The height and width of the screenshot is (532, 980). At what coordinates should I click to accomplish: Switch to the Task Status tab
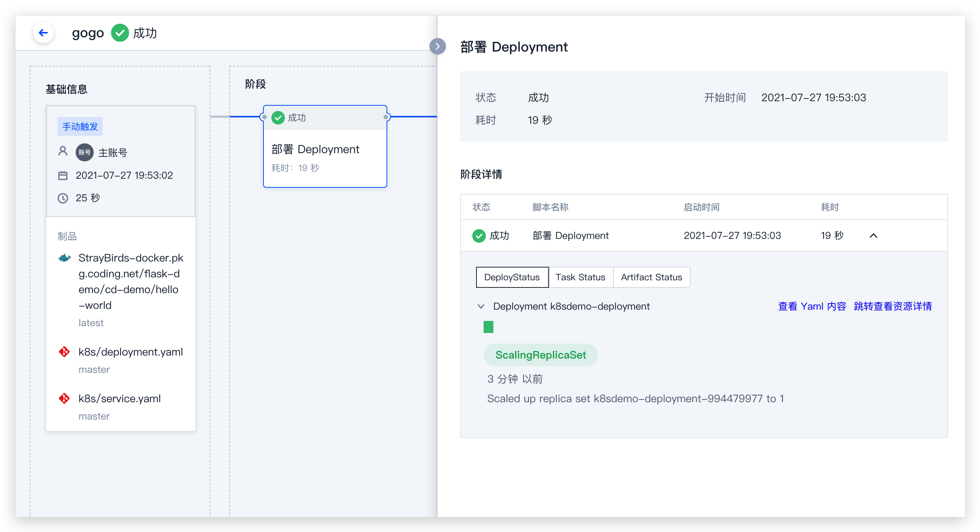(x=580, y=277)
